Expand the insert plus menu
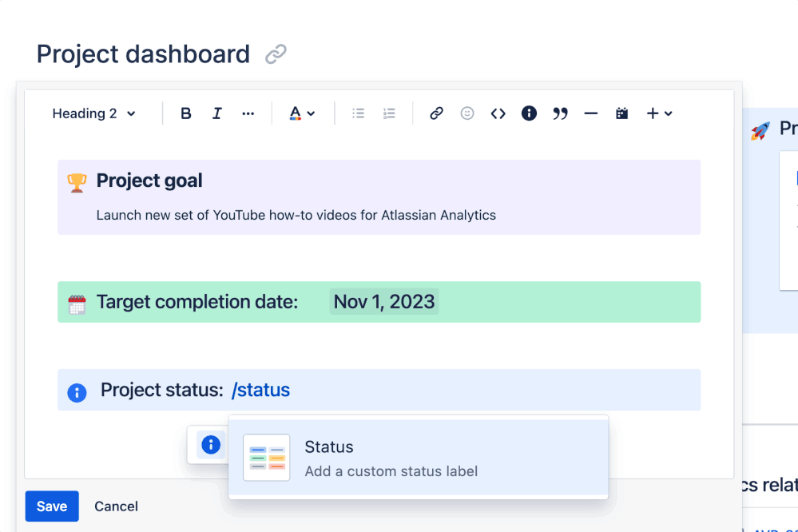Viewport: 798px width, 532px height. (x=659, y=113)
